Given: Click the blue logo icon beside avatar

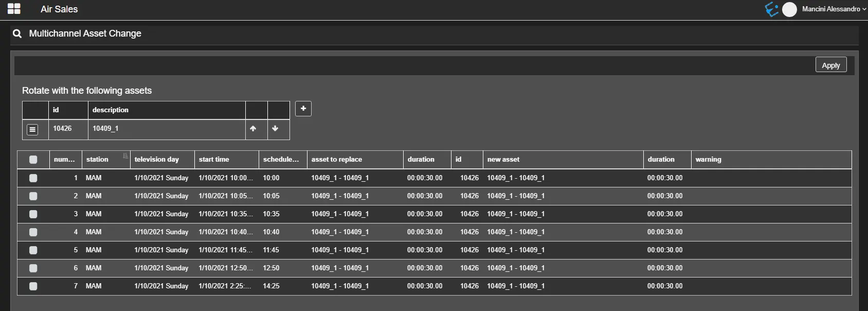Looking at the screenshot, I should coord(771,9).
